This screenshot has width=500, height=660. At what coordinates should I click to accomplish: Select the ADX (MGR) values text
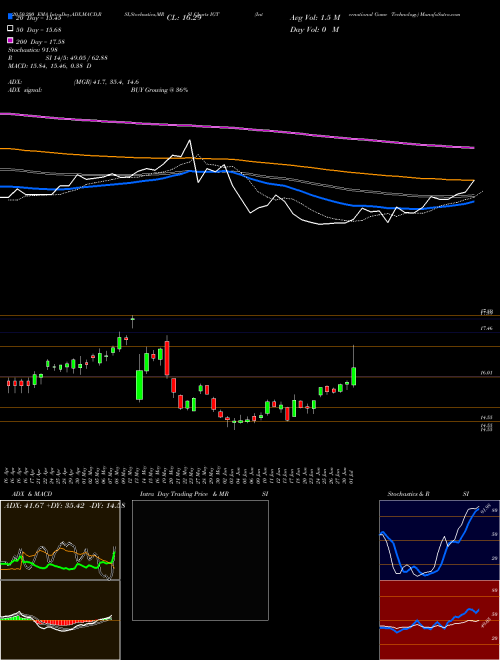[106, 82]
